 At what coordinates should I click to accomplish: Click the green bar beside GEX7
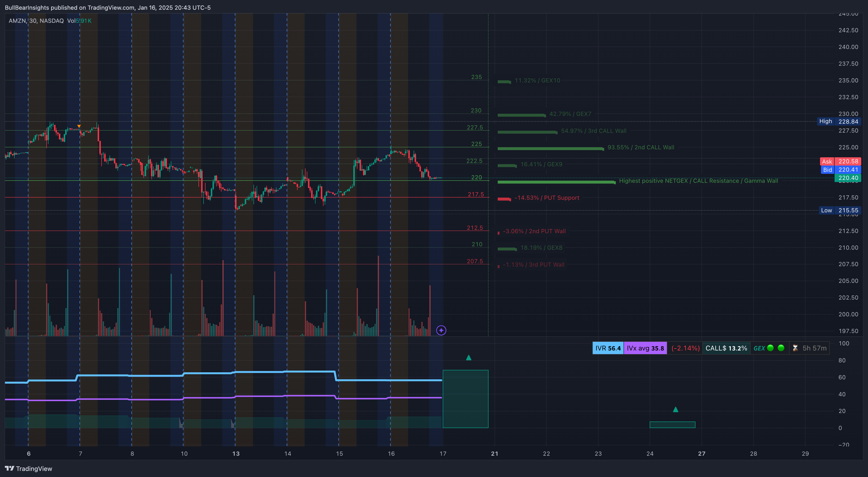click(522, 115)
